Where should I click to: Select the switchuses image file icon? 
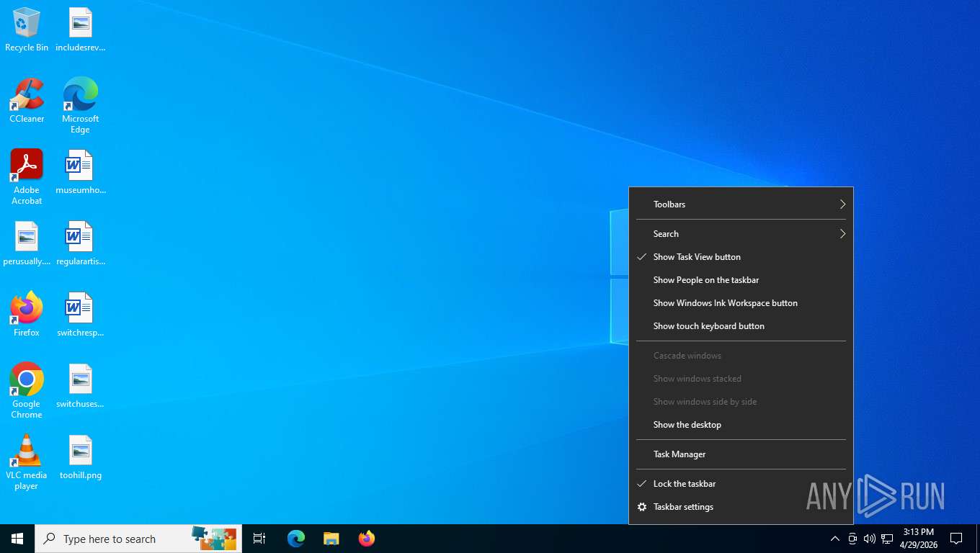[81, 385]
